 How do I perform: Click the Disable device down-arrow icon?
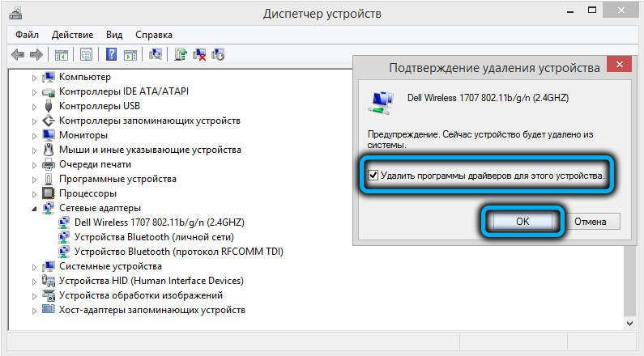[x=217, y=55]
